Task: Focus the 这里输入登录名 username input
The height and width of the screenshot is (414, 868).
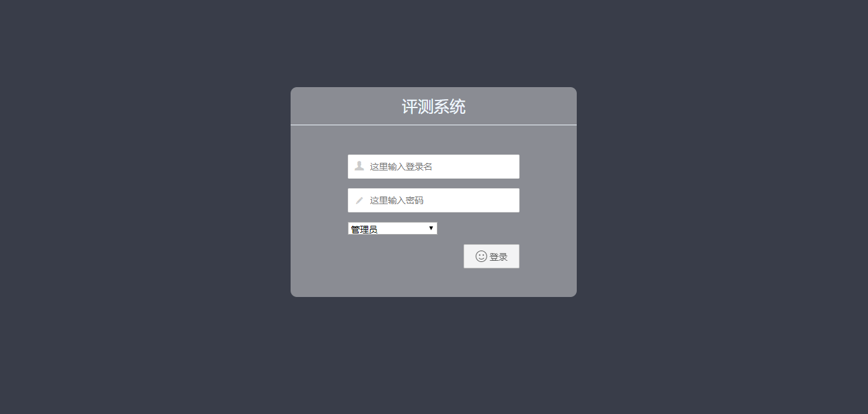Action: 434,167
